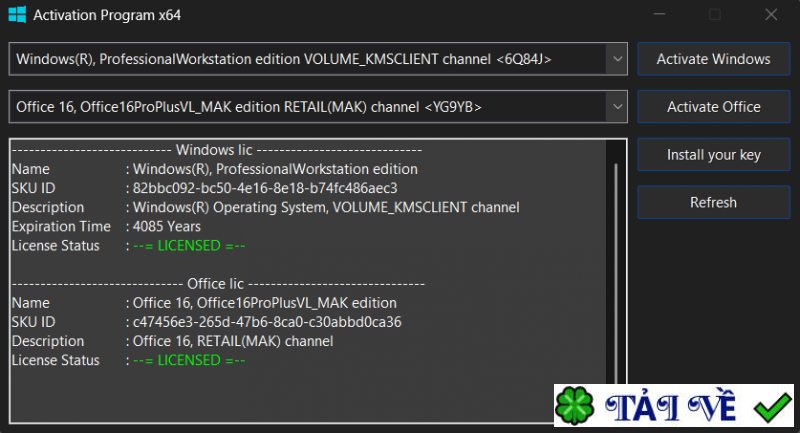Click the Windows LICENSED status text
This screenshot has height=433, width=800.
[189, 246]
